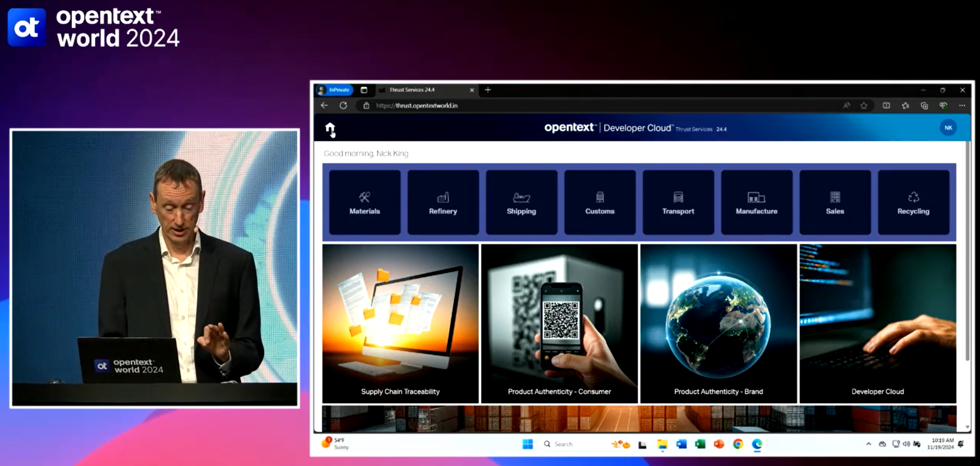Open a new browser tab
The height and width of the screenshot is (466, 980).
pos(487,90)
